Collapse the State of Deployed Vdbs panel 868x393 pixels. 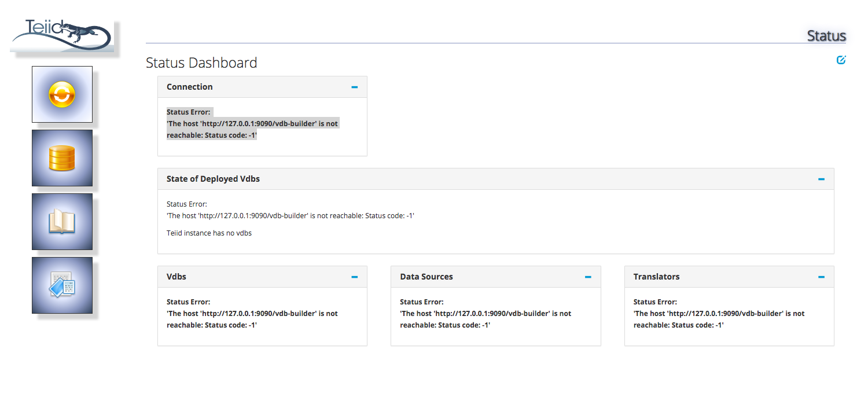[x=821, y=179]
